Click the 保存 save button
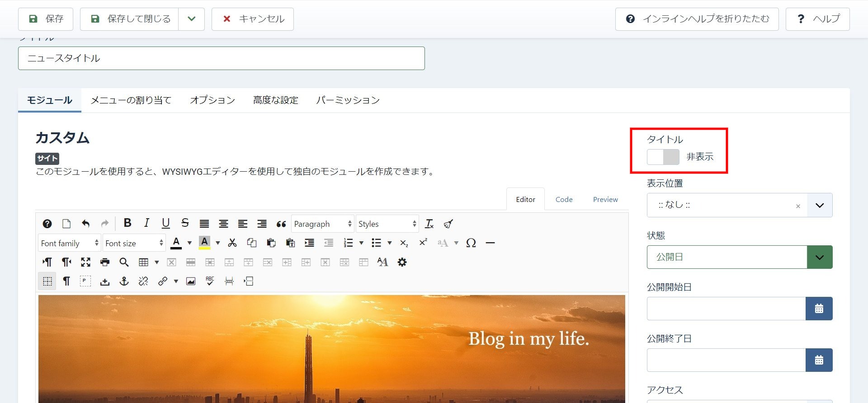Viewport: 868px width, 403px height. 46,19
